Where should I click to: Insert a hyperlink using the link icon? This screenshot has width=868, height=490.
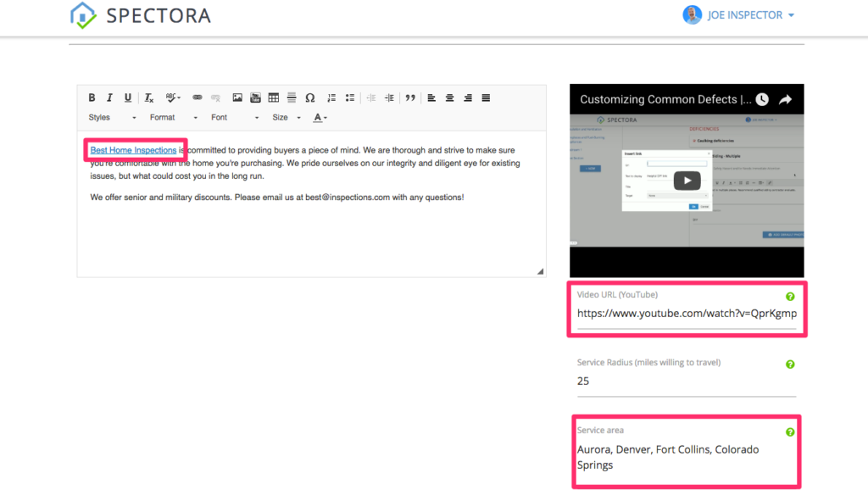(197, 97)
